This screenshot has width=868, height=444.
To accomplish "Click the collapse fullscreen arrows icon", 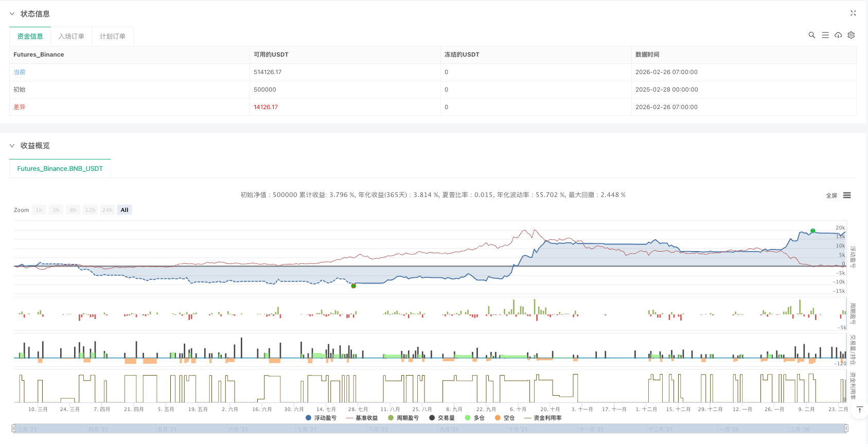I will [x=853, y=13].
